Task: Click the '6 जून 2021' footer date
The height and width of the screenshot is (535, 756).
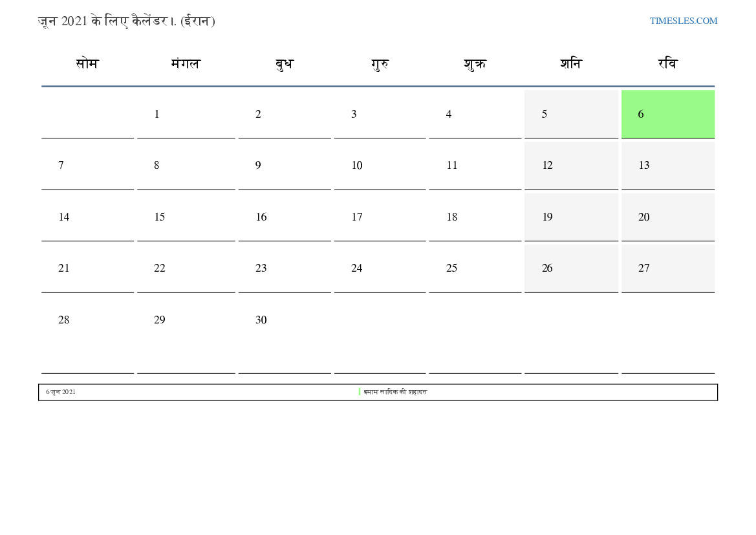Action: [x=61, y=392]
